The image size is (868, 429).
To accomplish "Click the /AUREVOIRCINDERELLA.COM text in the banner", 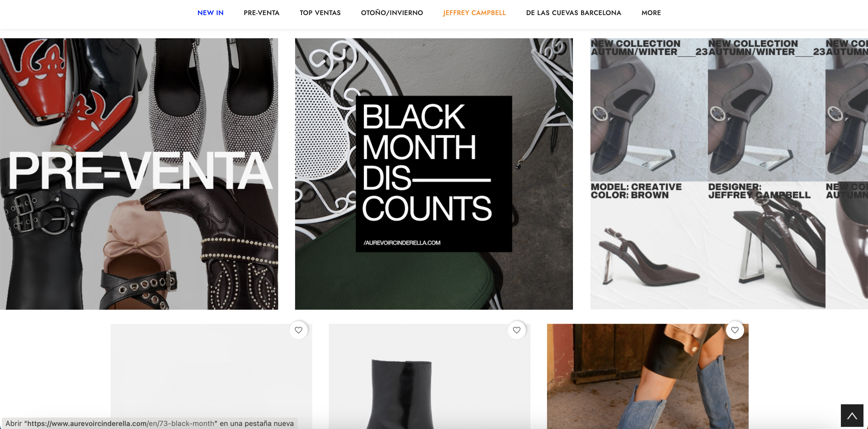I will [x=402, y=243].
